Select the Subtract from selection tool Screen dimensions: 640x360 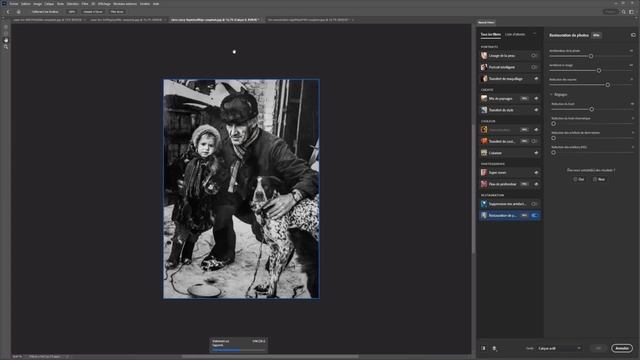pyautogui.click(x=6, y=33)
